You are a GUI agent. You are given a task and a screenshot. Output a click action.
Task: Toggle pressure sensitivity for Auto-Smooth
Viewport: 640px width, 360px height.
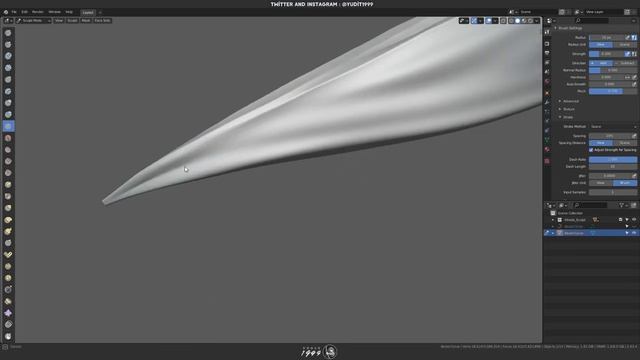tap(634, 84)
